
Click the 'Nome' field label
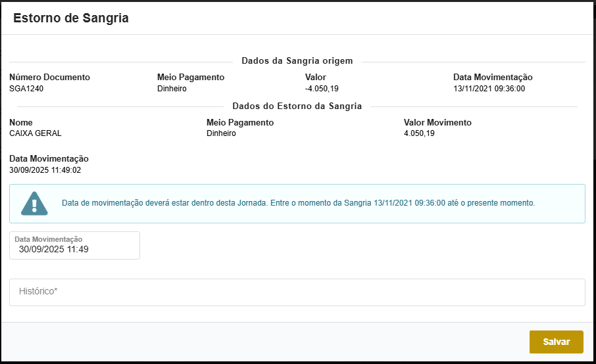tap(21, 122)
